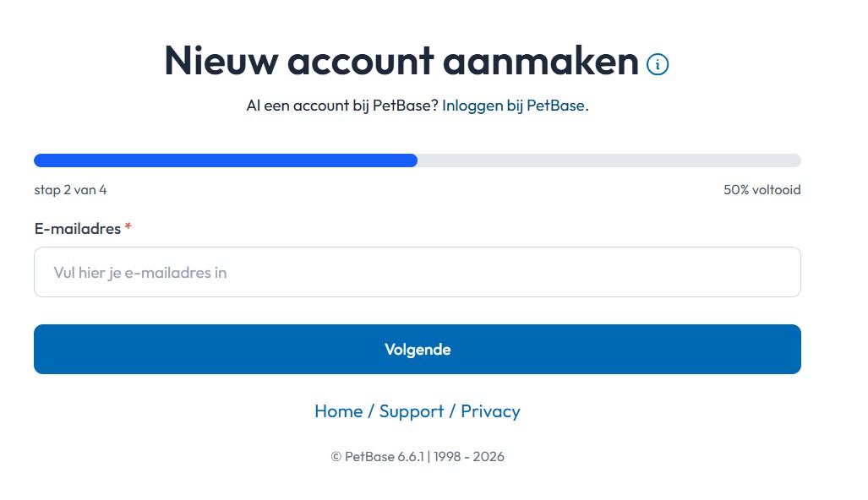Click the PetBase version text in the footer
This screenshot has height=500, width=868.
point(417,456)
